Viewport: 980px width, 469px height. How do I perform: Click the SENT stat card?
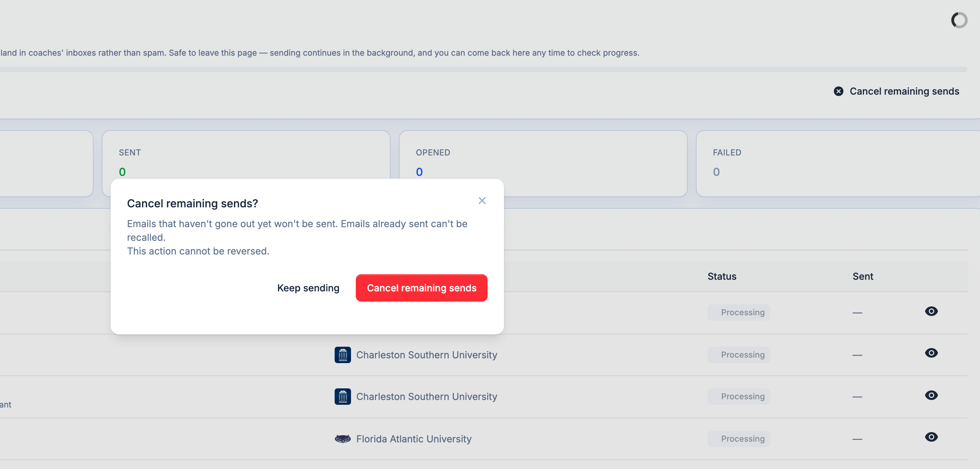[246, 164]
